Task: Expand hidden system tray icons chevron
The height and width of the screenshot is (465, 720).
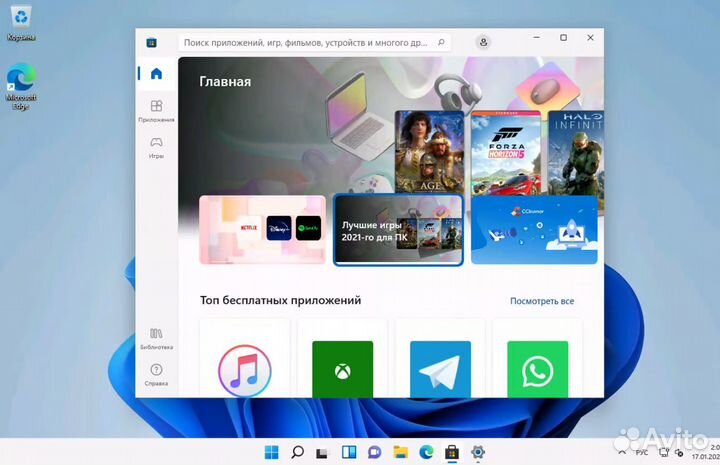Action: click(622, 453)
